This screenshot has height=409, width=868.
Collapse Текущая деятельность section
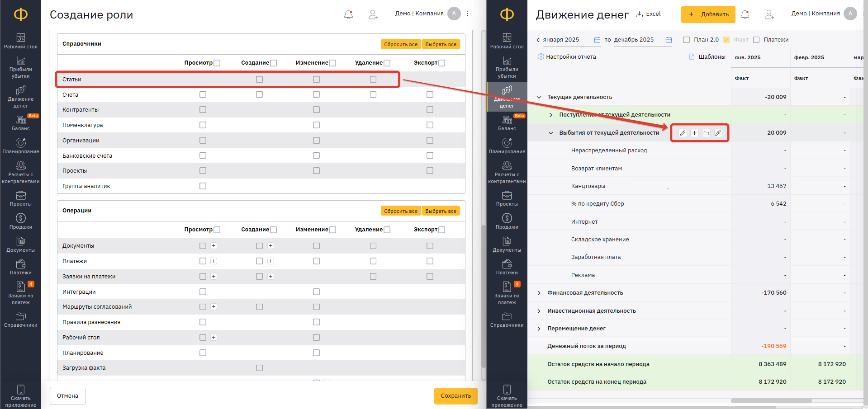(539, 97)
